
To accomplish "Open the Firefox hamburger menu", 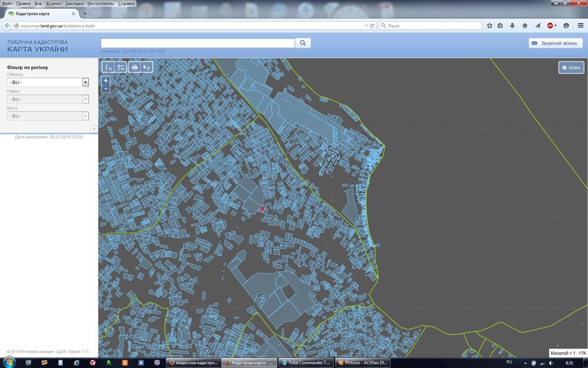I will (x=581, y=26).
